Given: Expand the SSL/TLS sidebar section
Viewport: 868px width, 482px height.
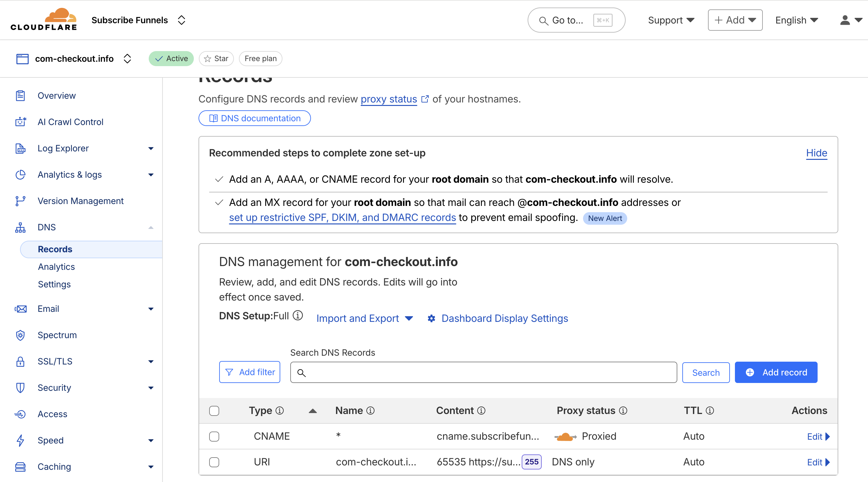Looking at the screenshot, I should point(151,361).
